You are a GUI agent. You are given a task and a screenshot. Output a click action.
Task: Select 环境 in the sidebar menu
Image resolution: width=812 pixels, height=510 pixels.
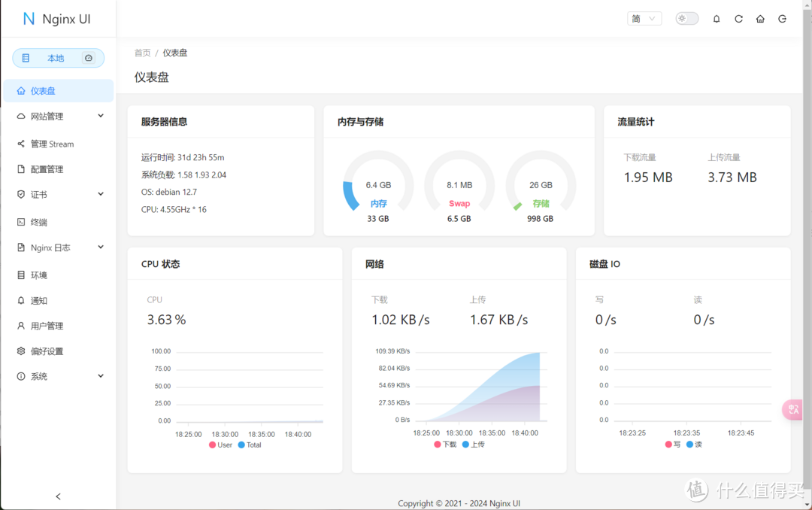coord(35,275)
